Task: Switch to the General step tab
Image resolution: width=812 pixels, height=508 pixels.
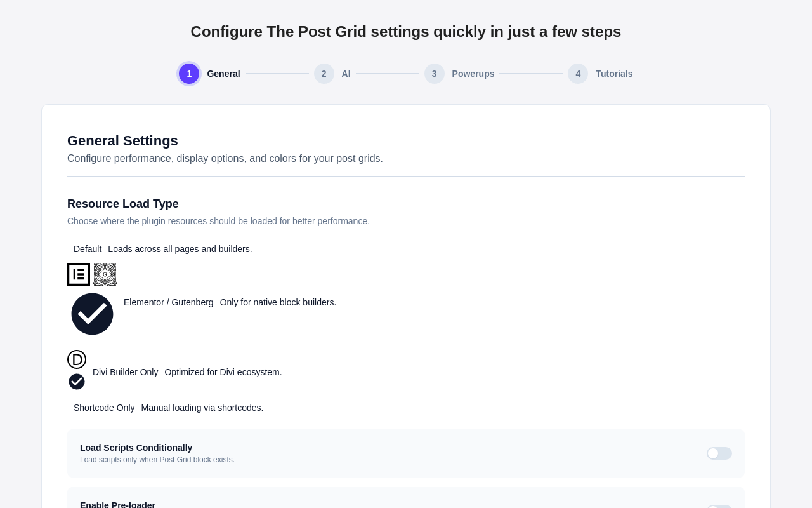Action: pyautogui.click(x=209, y=74)
